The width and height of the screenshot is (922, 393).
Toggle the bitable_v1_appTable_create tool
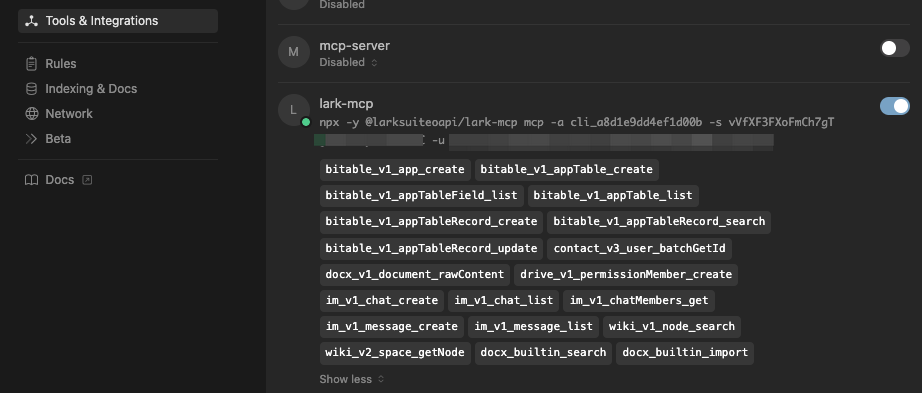click(567, 169)
